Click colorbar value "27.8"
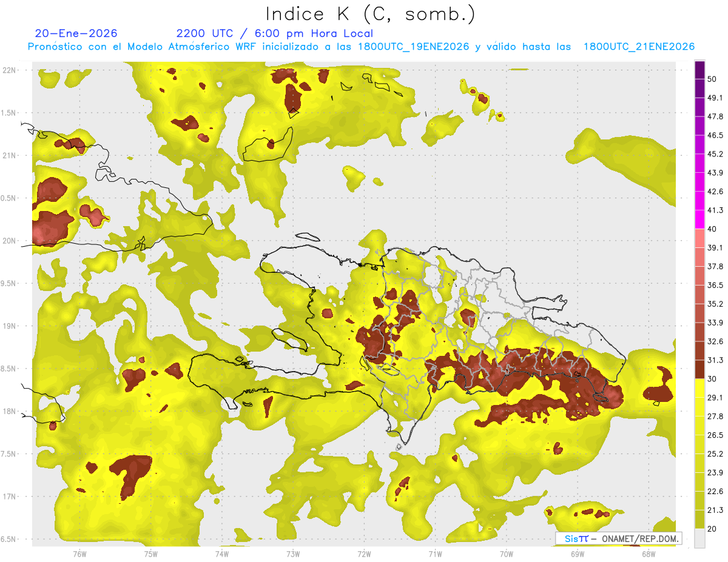728x562 pixels. [x=715, y=416]
